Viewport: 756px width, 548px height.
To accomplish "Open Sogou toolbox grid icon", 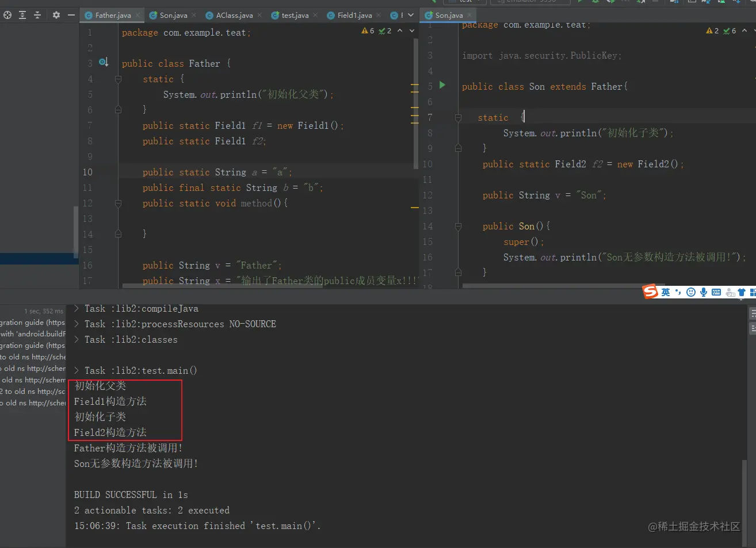I will [753, 292].
